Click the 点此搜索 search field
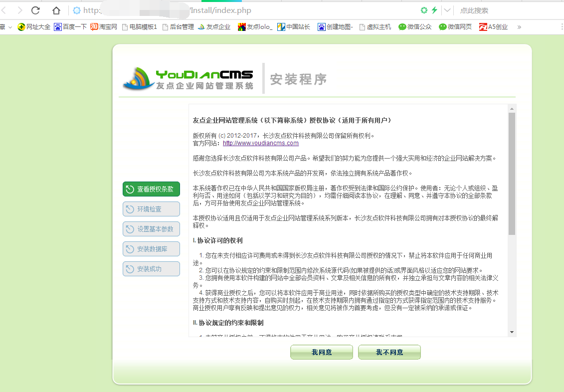Viewport: 564px width, 392px height. point(499,10)
